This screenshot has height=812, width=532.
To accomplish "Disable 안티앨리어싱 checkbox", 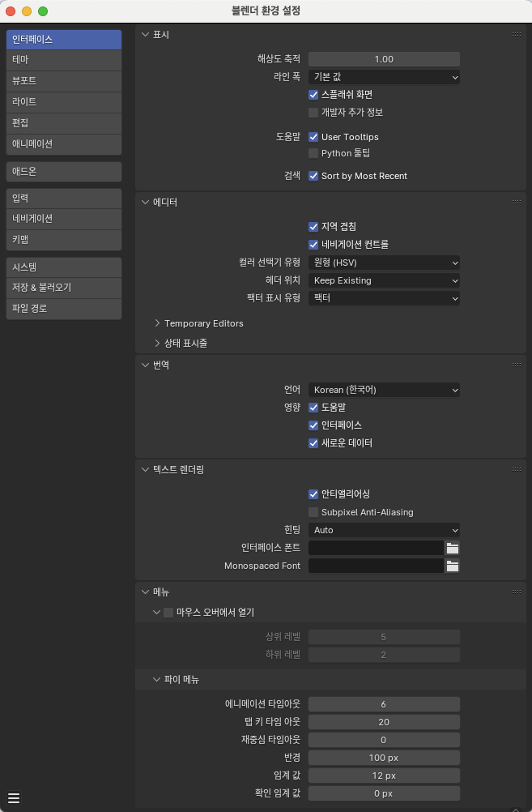I will click(313, 494).
